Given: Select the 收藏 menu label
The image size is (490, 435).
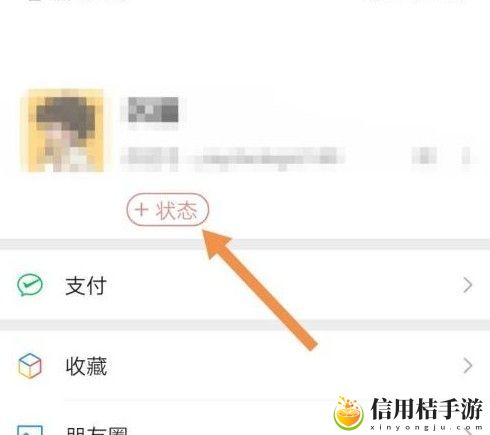Looking at the screenshot, I should click(x=86, y=366).
